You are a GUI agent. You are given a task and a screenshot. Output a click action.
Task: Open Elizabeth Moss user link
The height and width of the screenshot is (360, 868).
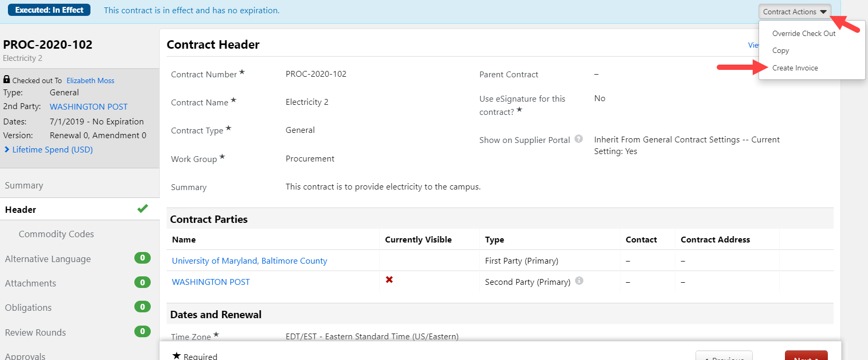click(x=90, y=80)
